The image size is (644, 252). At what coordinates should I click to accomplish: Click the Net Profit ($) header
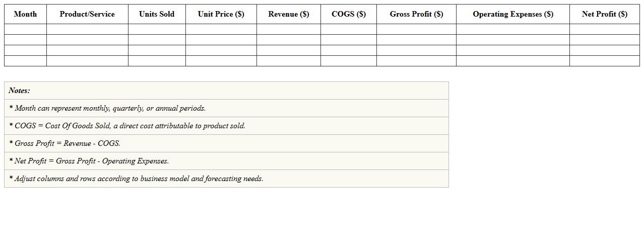pos(604,14)
